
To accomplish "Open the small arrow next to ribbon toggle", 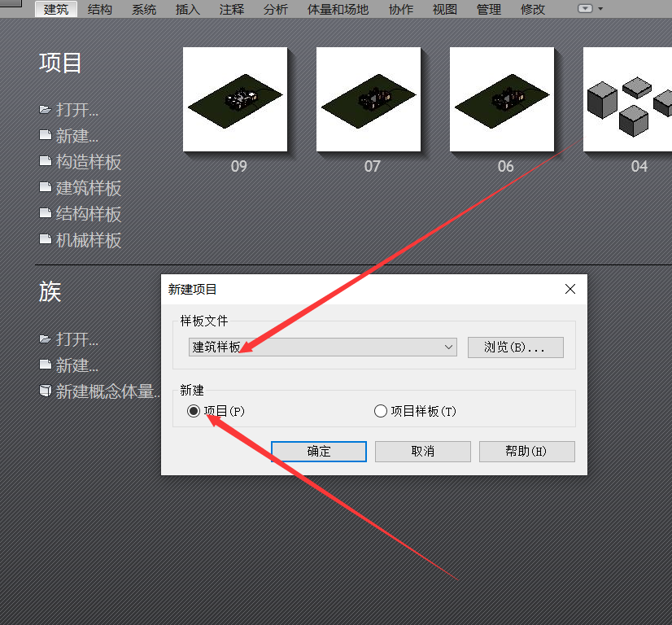I will (x=601, y=9).
